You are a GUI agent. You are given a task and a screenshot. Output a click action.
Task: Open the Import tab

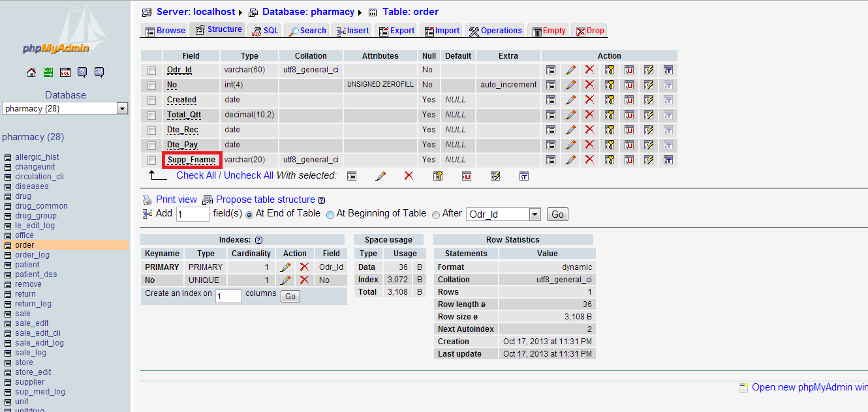[442, 30]
